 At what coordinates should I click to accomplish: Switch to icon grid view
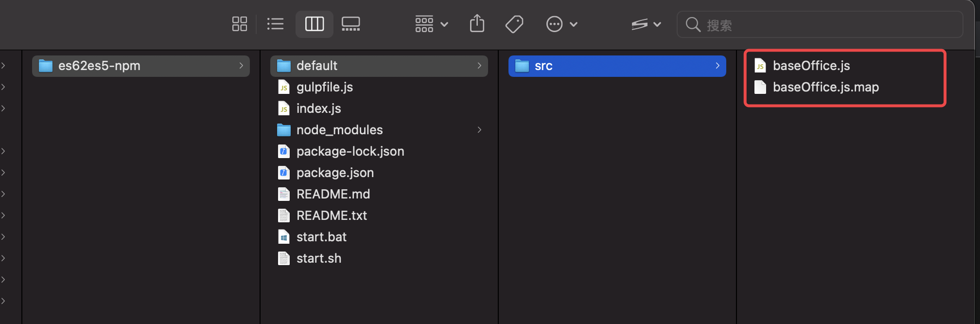pos(239,24)
